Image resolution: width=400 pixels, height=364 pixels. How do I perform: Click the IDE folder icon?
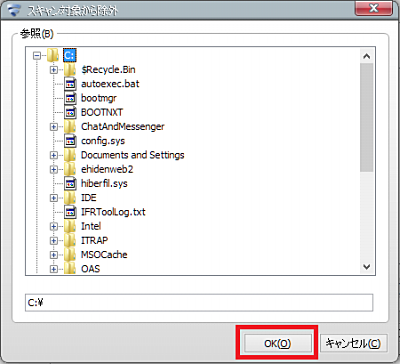point(70,198)
